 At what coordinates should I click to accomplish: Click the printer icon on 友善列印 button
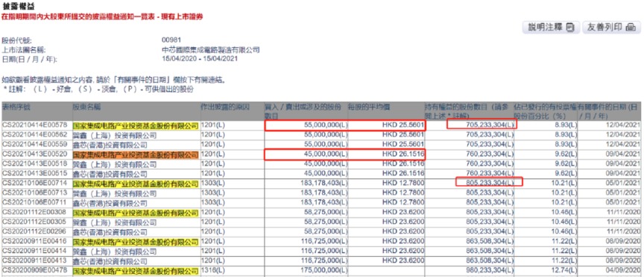[631, 28]
